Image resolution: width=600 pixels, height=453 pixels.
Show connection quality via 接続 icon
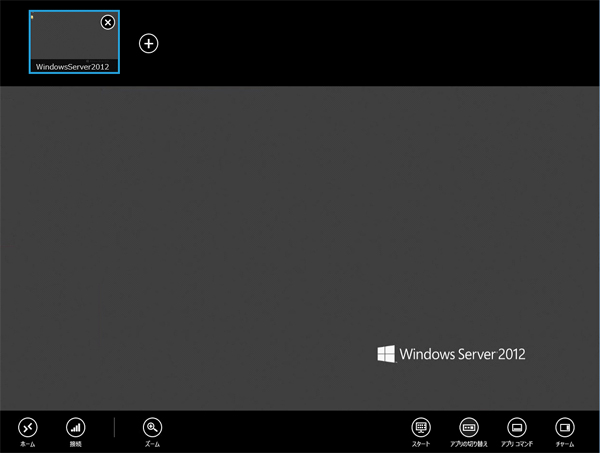coord(76,427)
